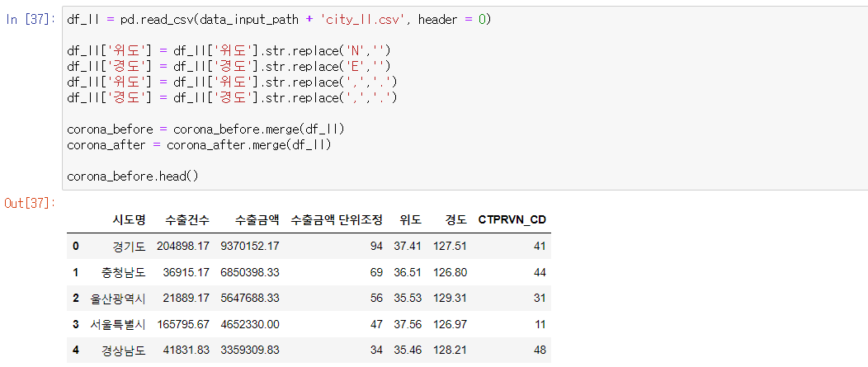Click the 서울특별시 cell
The image size is (868, 367).
(x=118, y=324)
